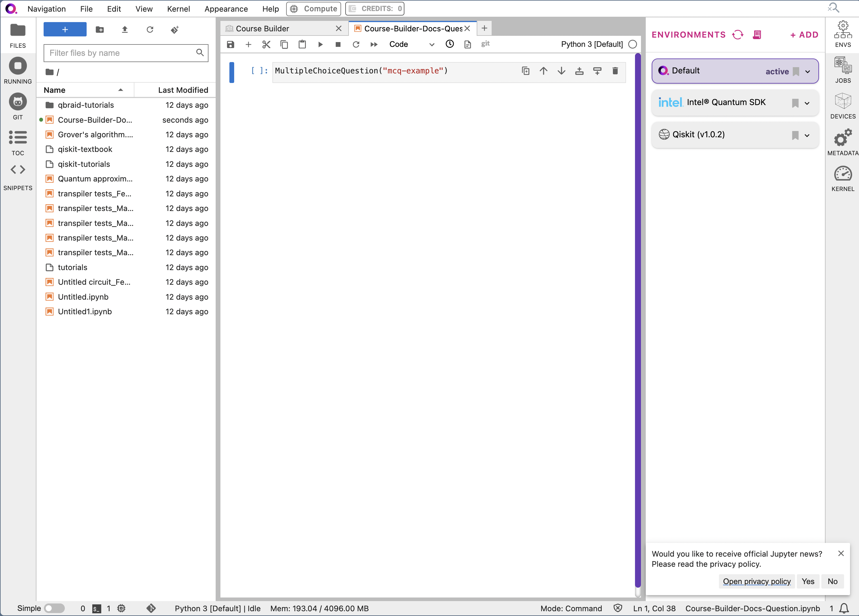Open the Kernel sidebar panel
This screenshot has height=616, width=859.
[843, 178]
